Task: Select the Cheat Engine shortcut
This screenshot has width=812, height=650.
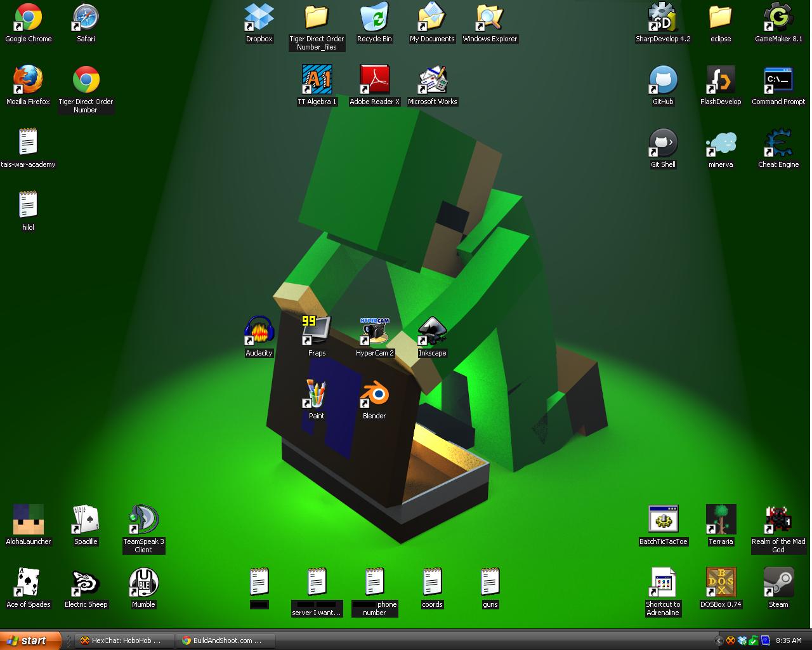Action: coord(778,143)
